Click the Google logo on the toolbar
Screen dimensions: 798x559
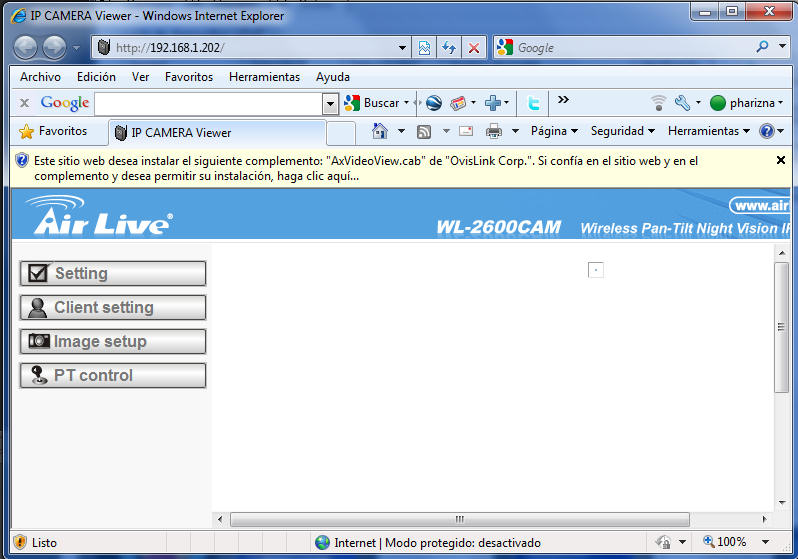65,103
